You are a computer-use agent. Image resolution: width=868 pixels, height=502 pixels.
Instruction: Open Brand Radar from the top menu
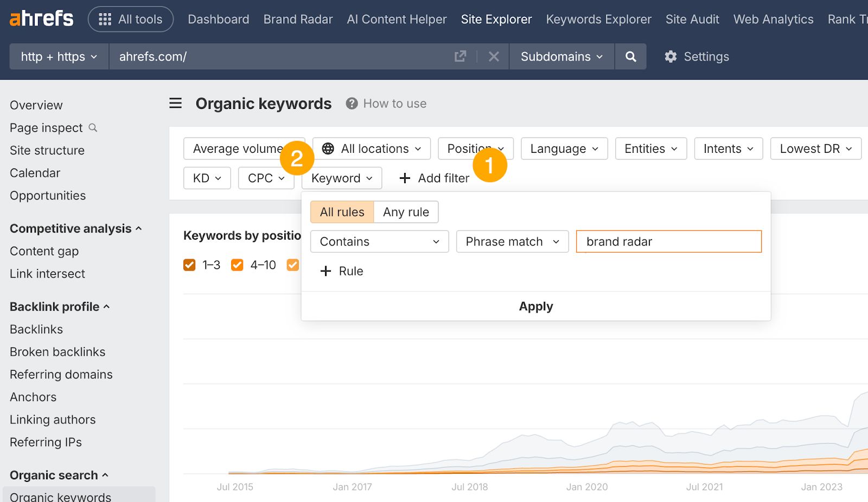(298, 19)
